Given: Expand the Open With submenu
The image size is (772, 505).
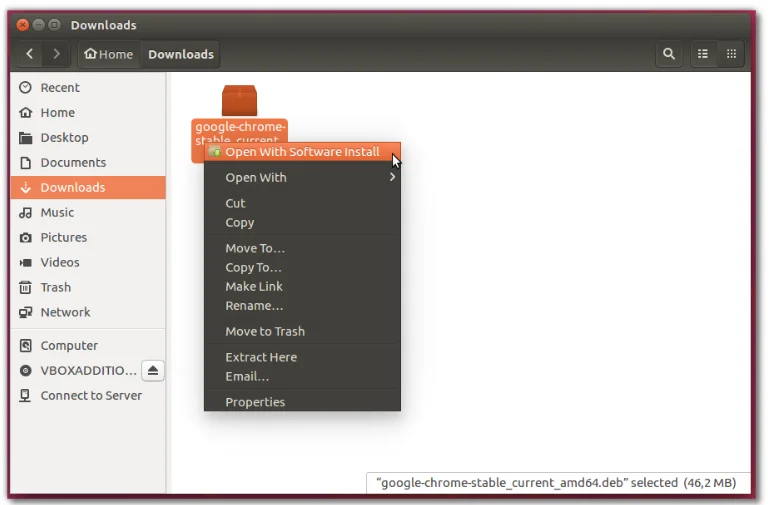Looking at the screenshot, I should (302, 178).
